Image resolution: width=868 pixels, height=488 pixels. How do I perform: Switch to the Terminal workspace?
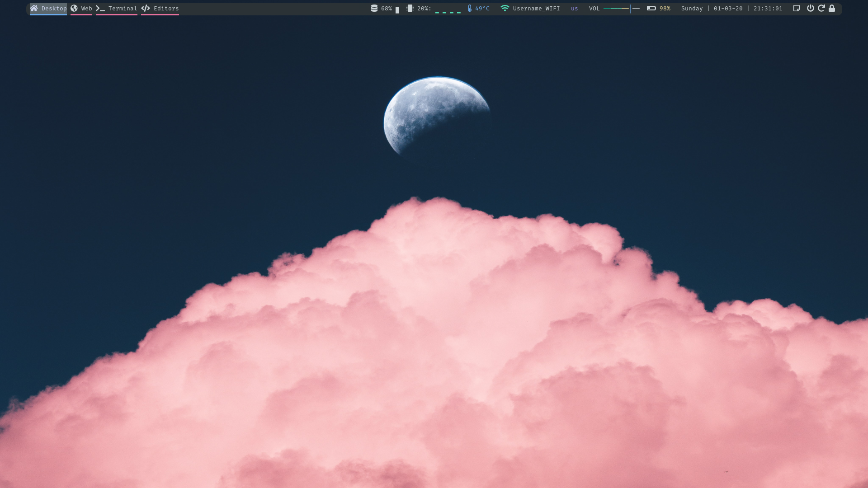pyautogui.click(x=123, y=9)
